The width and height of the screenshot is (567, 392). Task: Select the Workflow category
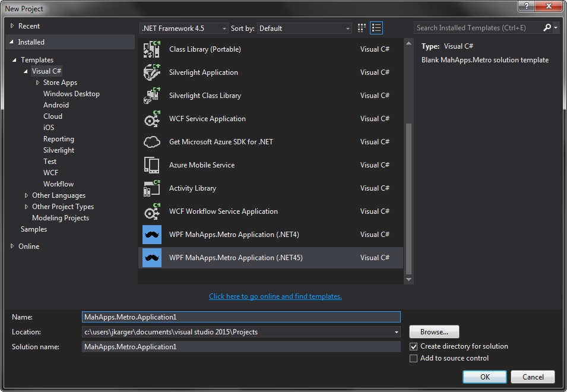(x=58, y=184)
